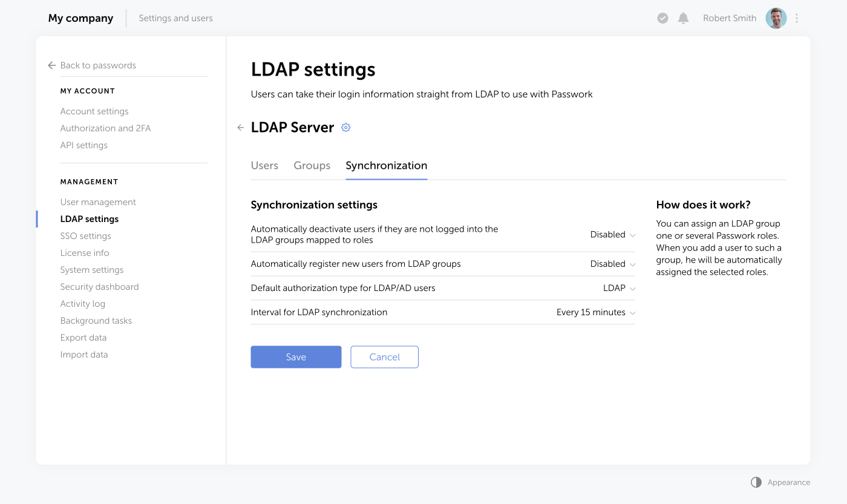Image resolution: width=847 pixels, height=504 pixels.
Task: Open notifications via the bell icon
Action: 683,18
